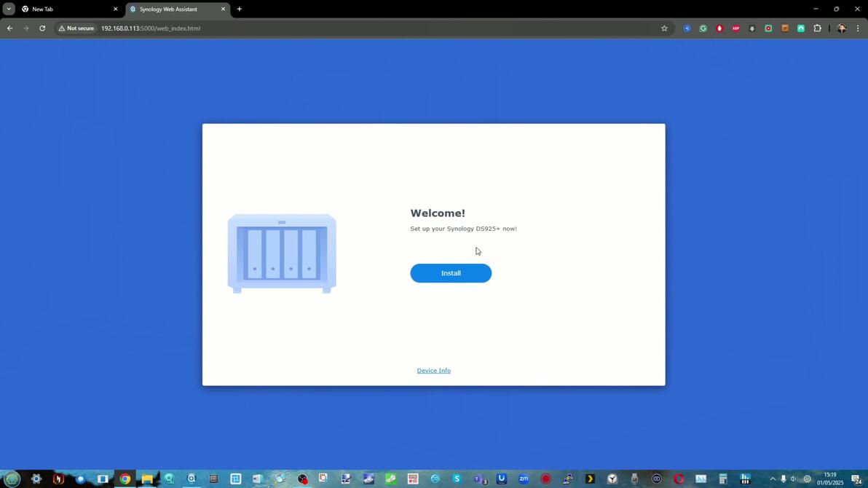868x488 pixels.
Task: Open the Extensions puzzle piece menu
Action: 817,28
